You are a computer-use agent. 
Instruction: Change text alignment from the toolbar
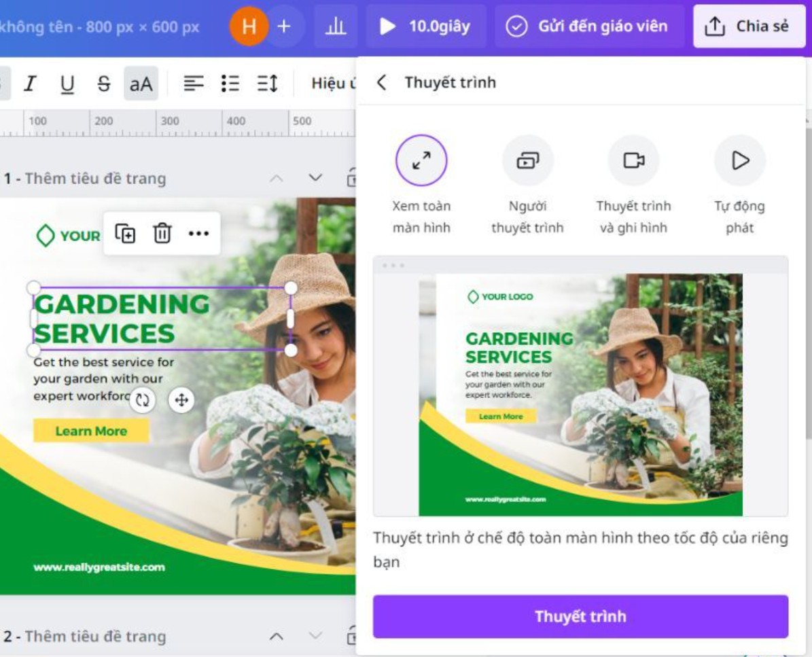click(194, 83)
